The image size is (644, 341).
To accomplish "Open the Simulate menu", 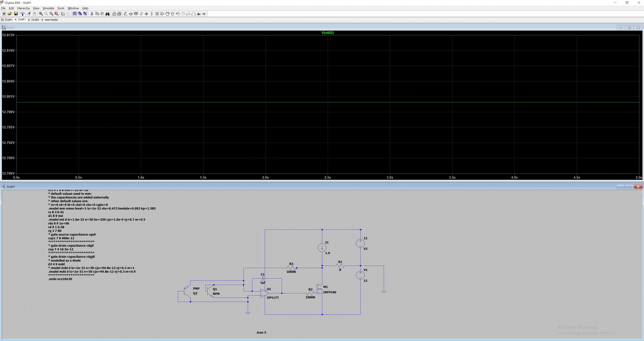I will (48, 8).
